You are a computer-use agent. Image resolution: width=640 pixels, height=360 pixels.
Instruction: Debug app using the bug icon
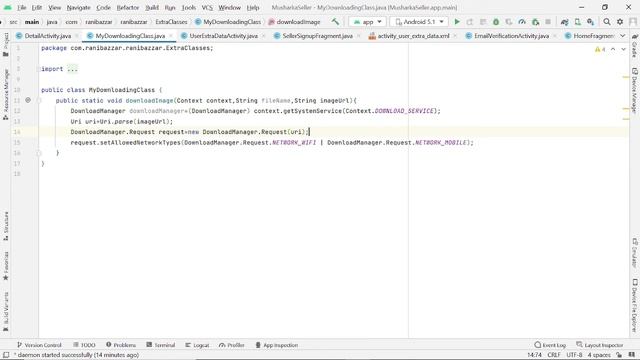click(x=496, y=22)
